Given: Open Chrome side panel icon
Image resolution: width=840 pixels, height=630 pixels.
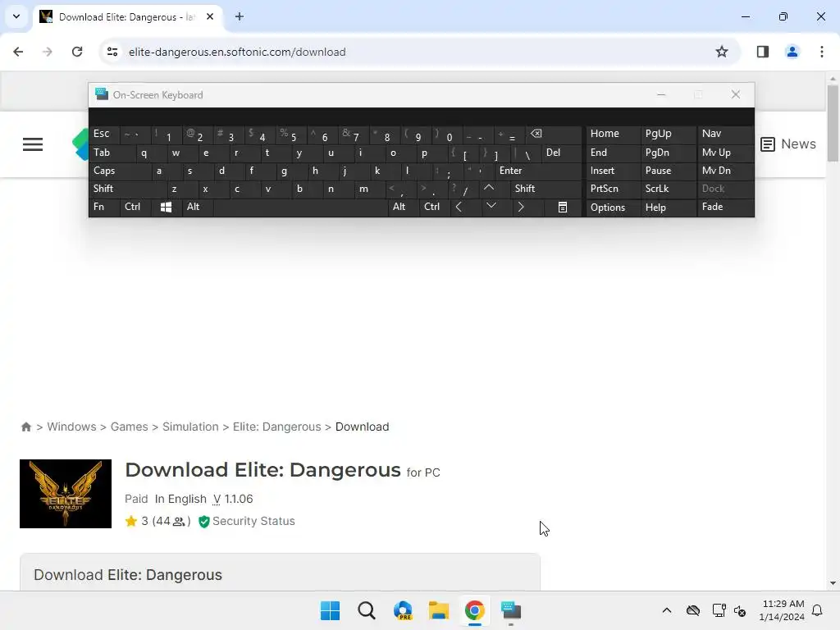Looking at the screenshot, I should click(762, 52).
